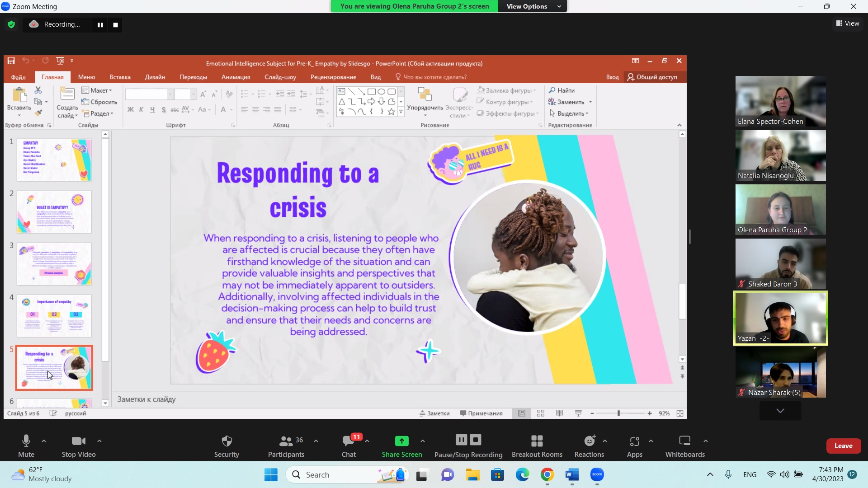Expand audio options arrow next to Mute
Viewport: 868px width, 488px height.
pos(44,441)
